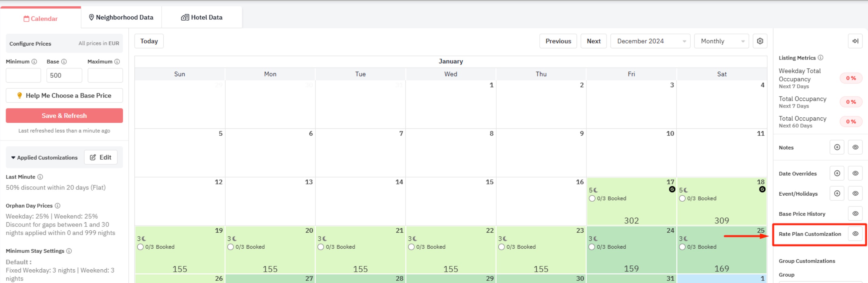
Task: Click the Orphan Day Prices info icon
Action: pyautogui.click(x=58, y=206)
